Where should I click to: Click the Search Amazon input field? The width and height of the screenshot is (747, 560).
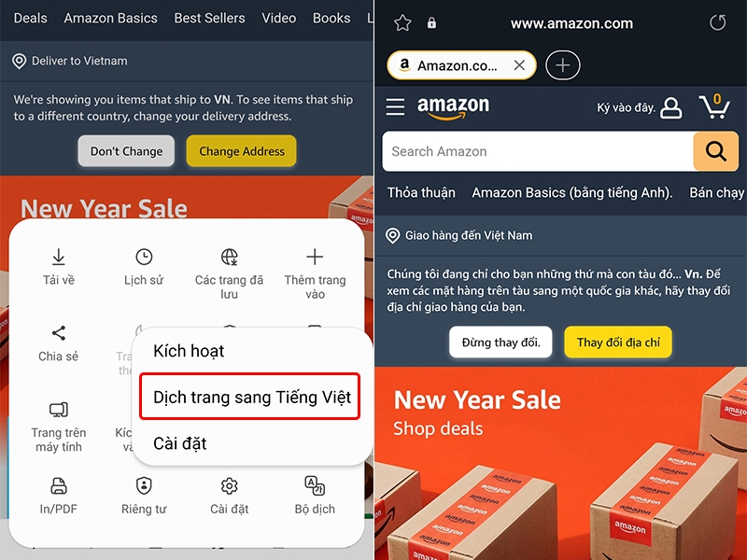click(538, 151)
